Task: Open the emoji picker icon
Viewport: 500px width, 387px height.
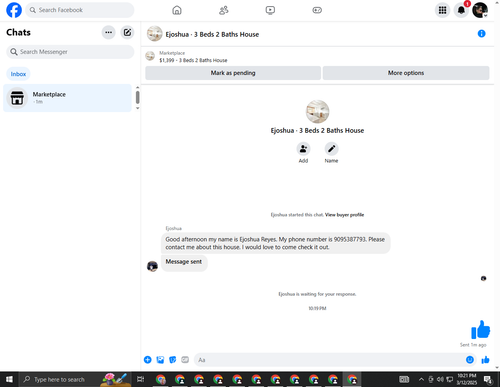Action: click(x=470, y=360)
